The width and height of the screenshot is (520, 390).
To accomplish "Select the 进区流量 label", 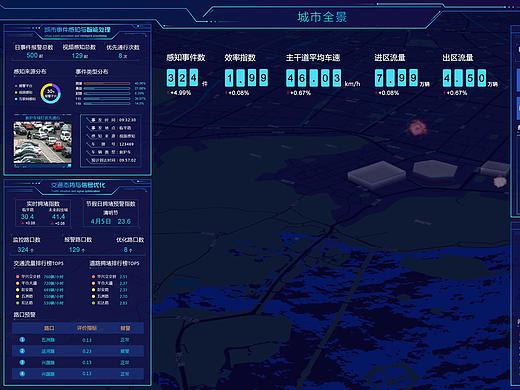I will click(x=390, y=58).
